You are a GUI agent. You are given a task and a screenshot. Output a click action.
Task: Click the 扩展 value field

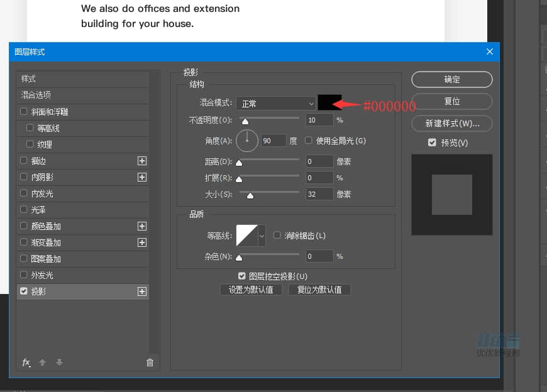point(319,178)
